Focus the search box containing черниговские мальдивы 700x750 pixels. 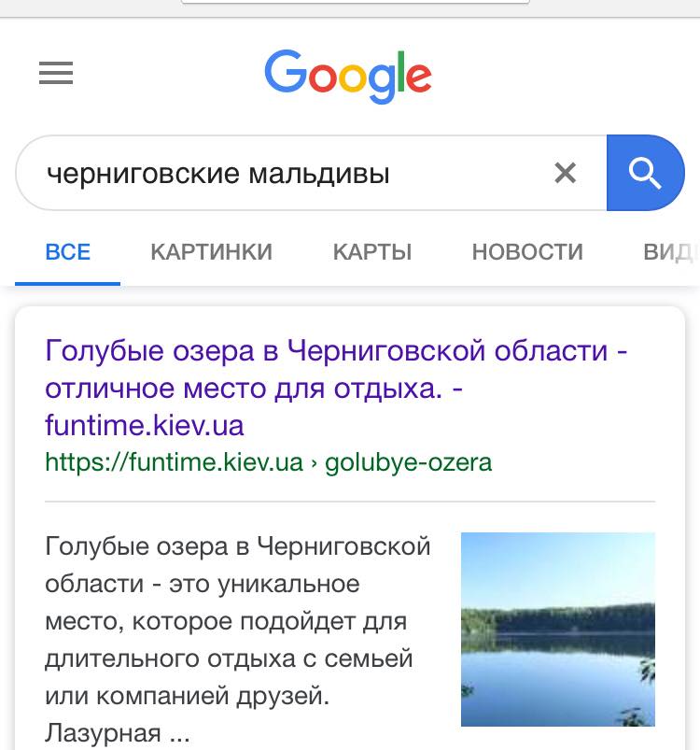tap(280, 173)
